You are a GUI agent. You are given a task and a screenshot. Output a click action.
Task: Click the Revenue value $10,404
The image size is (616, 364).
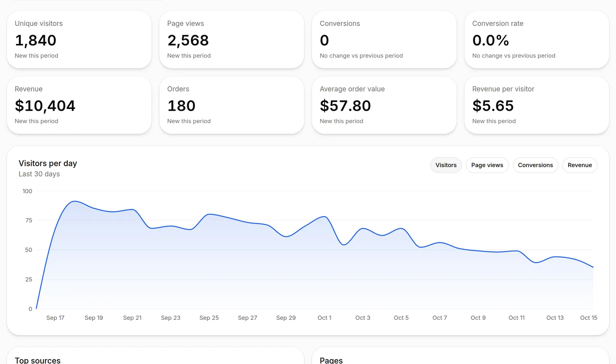point(45,106)
